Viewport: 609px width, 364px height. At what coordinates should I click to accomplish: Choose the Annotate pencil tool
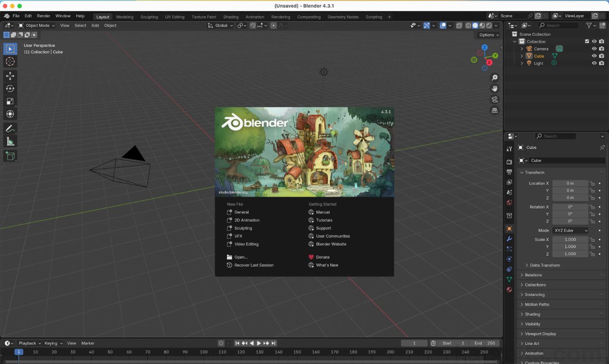10,128
